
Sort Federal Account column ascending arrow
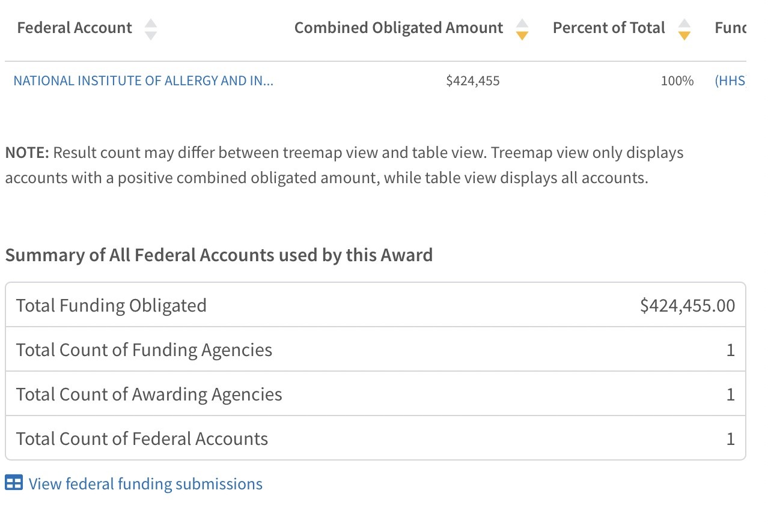[151, 23]
